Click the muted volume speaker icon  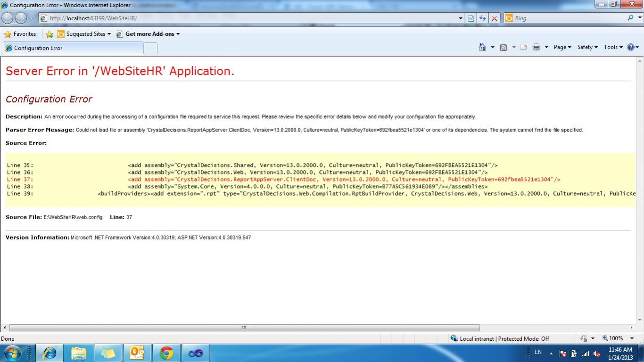pos(597,354)
